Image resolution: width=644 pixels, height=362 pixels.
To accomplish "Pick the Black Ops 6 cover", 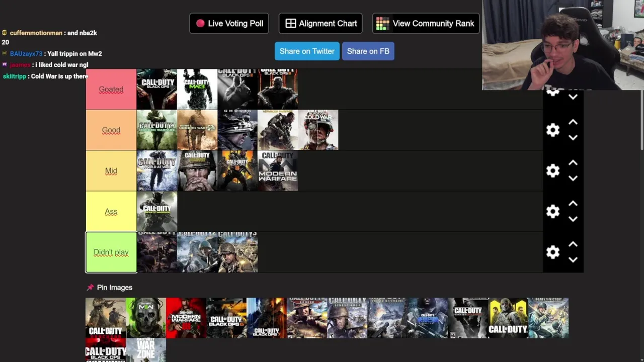I will point(226,318).
